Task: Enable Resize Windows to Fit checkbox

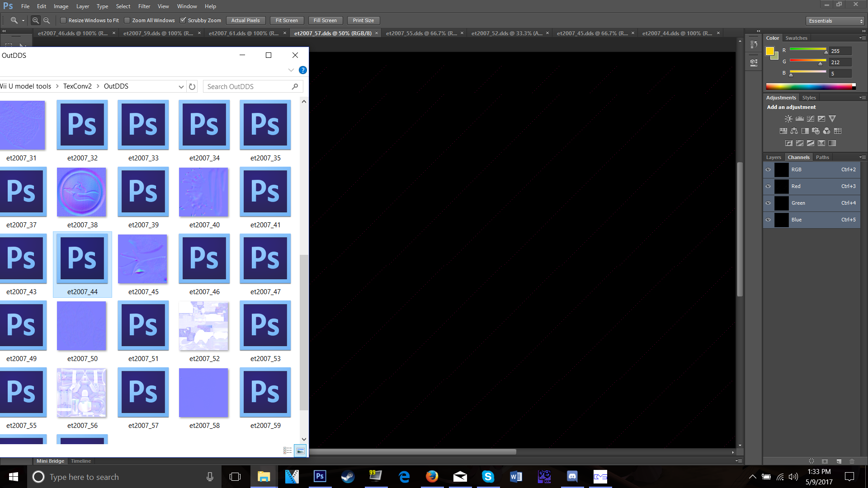Action: click(63, 20)
